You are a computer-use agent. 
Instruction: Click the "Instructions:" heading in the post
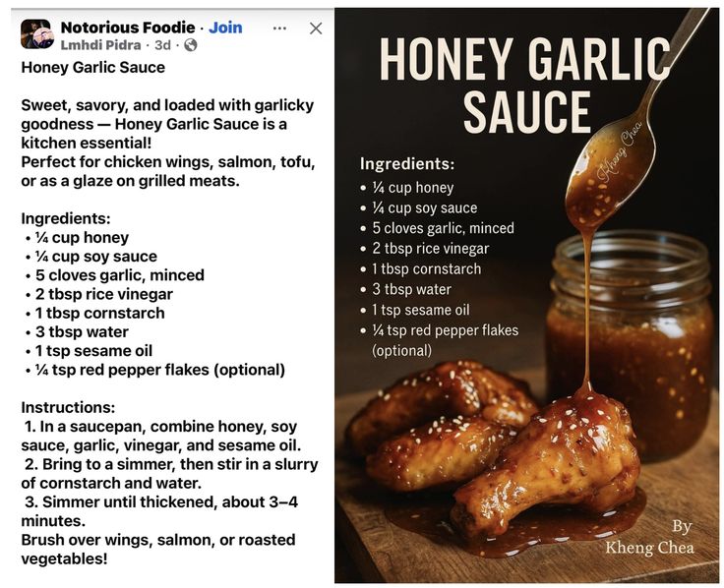(x=68, y=407)
